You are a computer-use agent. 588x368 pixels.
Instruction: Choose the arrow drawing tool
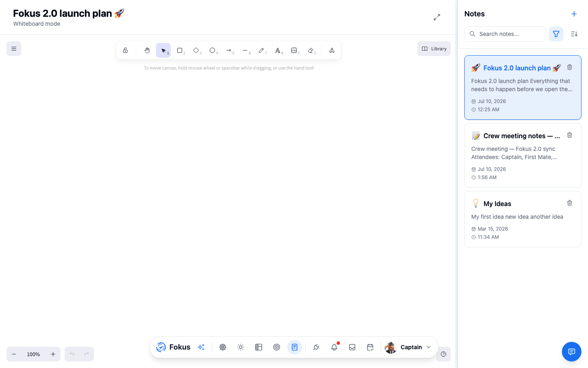pyautogui.click(x=229, y=50)
